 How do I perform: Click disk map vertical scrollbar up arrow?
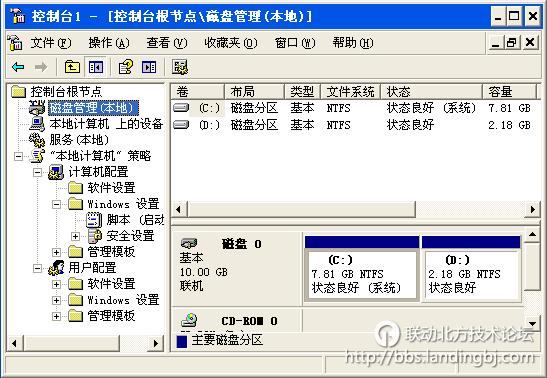tap(532, 234)
